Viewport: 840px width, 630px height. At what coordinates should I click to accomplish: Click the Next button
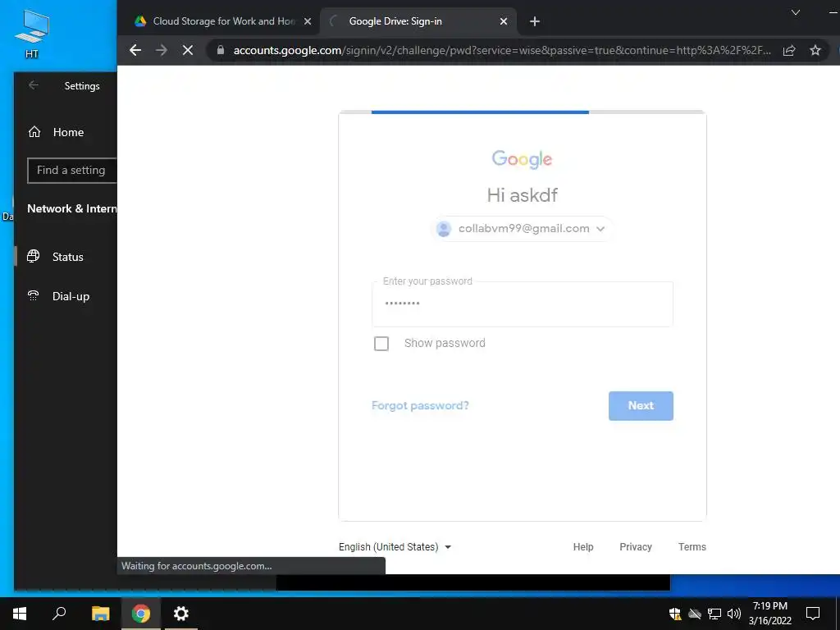(x=641, y=405)
